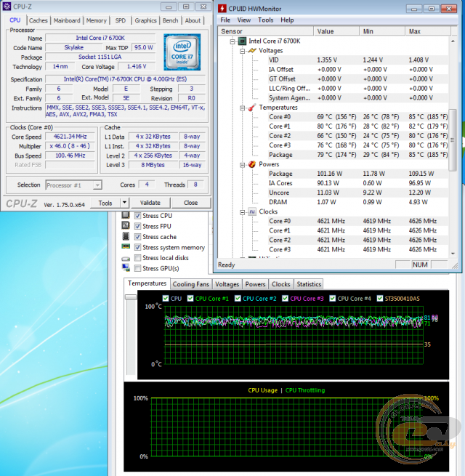Click the Value column header in HWMonitor
465x476 pixels.
(336, 31)
